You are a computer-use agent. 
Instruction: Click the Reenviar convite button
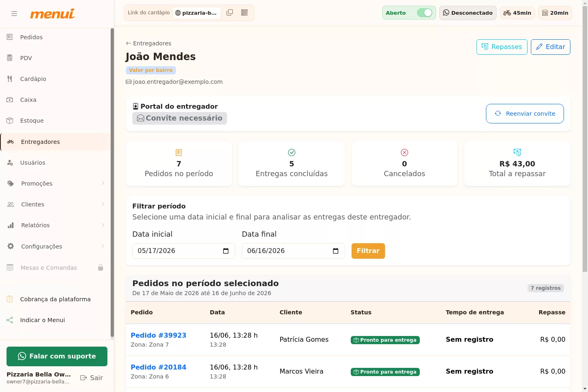coord(525,114)
